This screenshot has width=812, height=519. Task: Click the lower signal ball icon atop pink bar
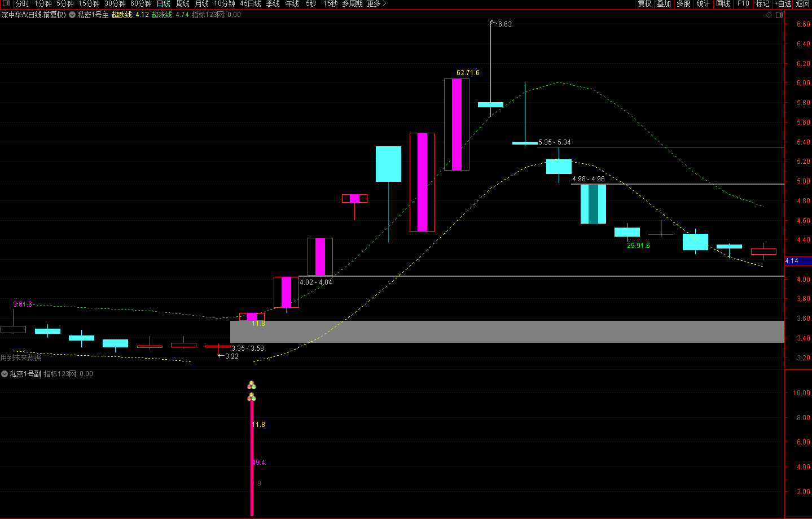pos(252,398)
